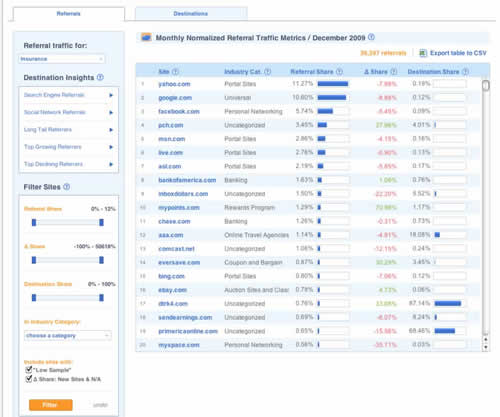Expand Top Growing Referrers arrow
This screenshot has width=500, height=417.
(x=111, y=147)
